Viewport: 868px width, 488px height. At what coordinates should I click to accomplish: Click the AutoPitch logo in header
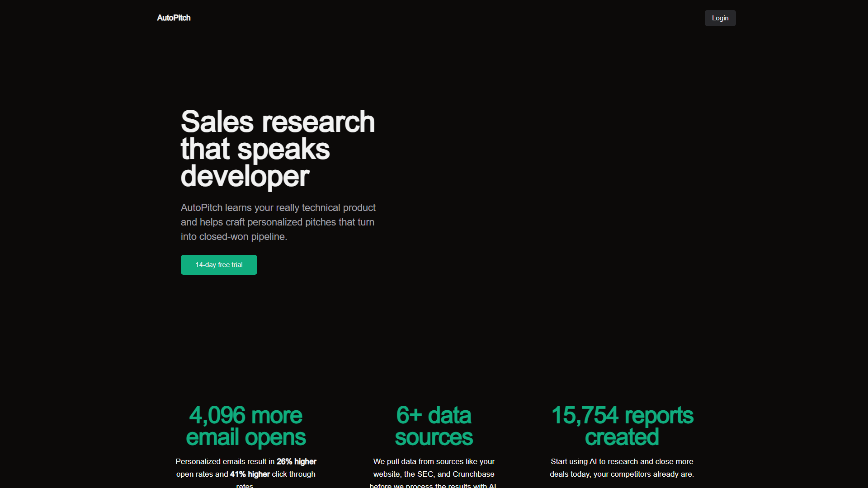click(174, 18)
